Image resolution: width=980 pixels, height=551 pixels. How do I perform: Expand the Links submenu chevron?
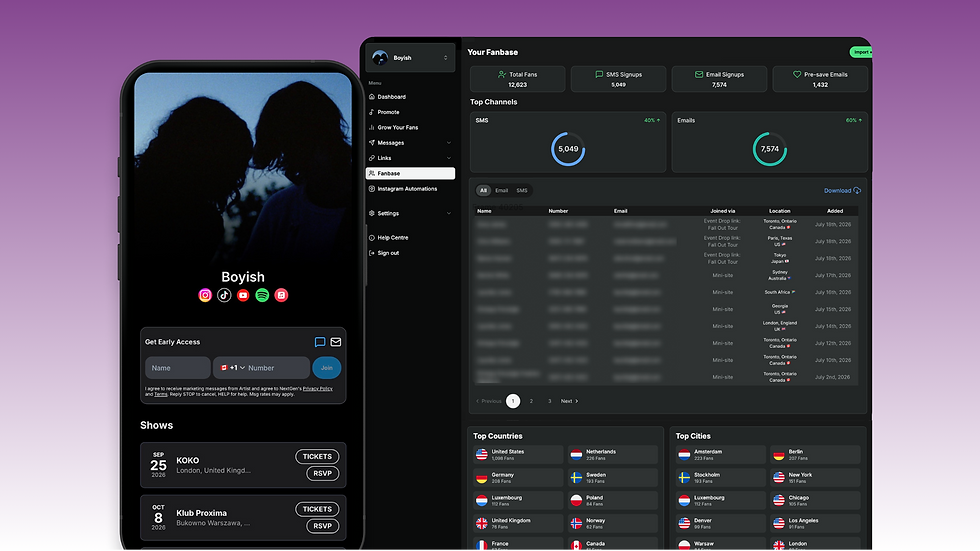[449, 158]
